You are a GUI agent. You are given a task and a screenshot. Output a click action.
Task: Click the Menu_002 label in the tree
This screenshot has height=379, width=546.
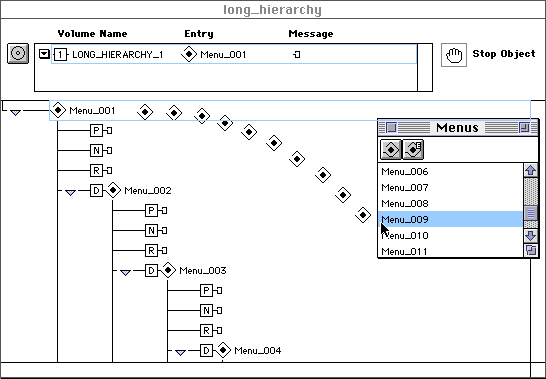click(148, 191)
